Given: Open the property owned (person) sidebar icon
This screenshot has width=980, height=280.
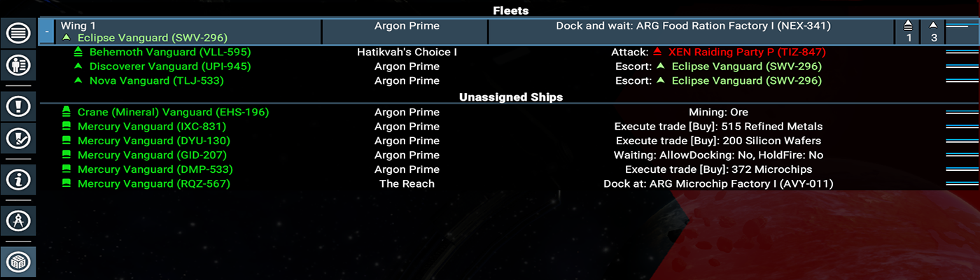Looking at the screenshot, I should point(17,65).
